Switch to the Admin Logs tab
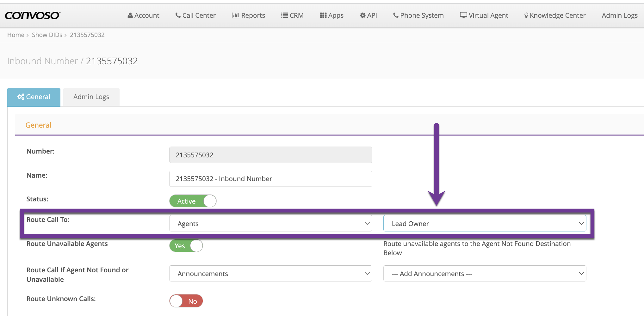 pos(91,97)
